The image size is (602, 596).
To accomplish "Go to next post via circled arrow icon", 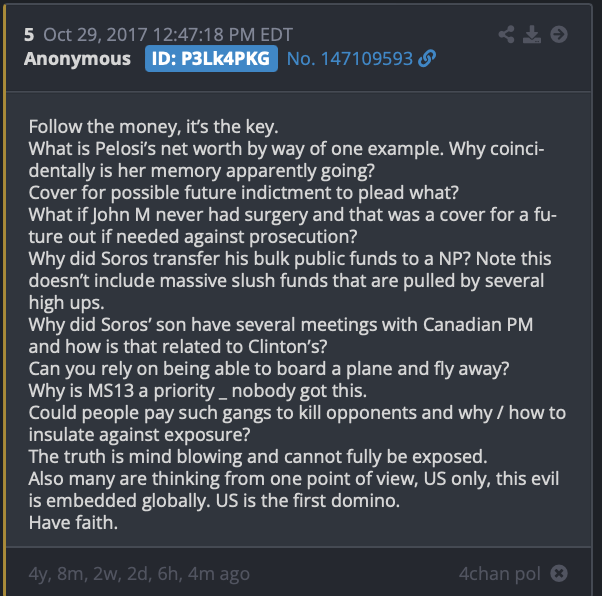I will click(x=559, y=35).
